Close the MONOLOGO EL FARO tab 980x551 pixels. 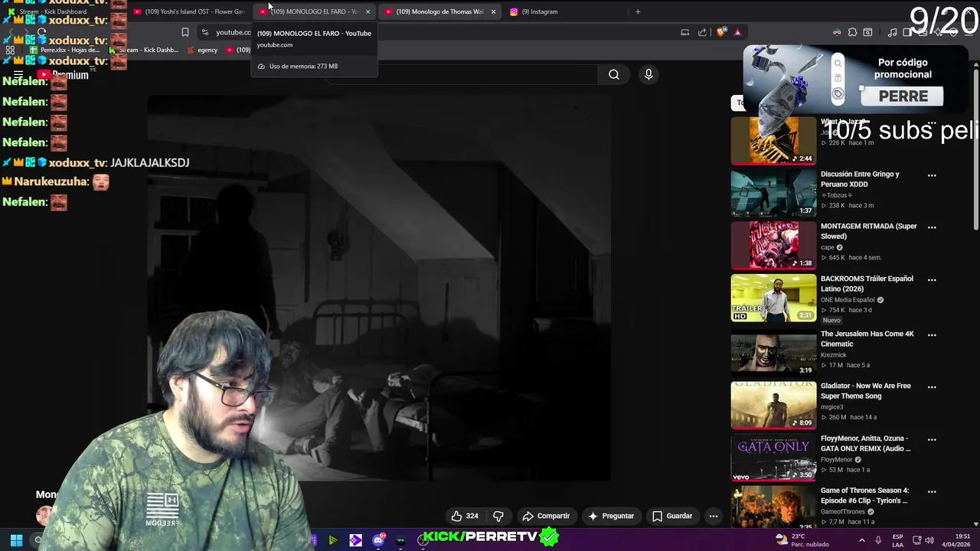click(x=367, y=11)
